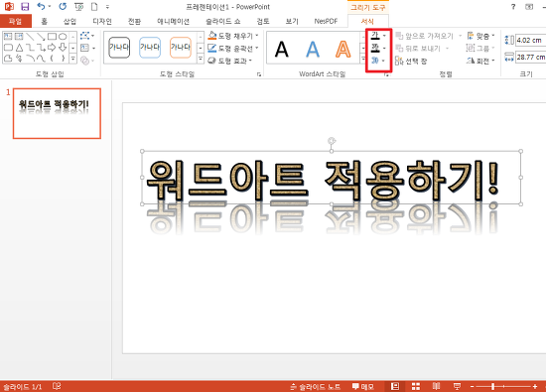Select the 서식 (Format) tab

(x=367, y=21)
